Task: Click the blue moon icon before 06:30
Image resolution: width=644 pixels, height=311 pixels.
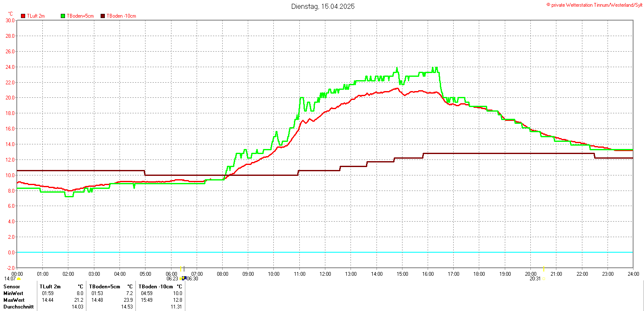Action: point(184,278)
